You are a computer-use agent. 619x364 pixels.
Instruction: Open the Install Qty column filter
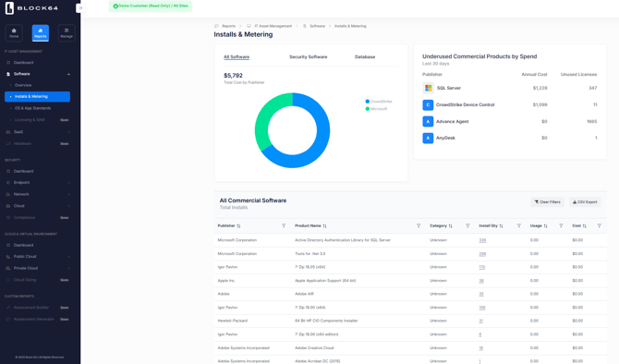pyautogui.click(x=518, y=225)
